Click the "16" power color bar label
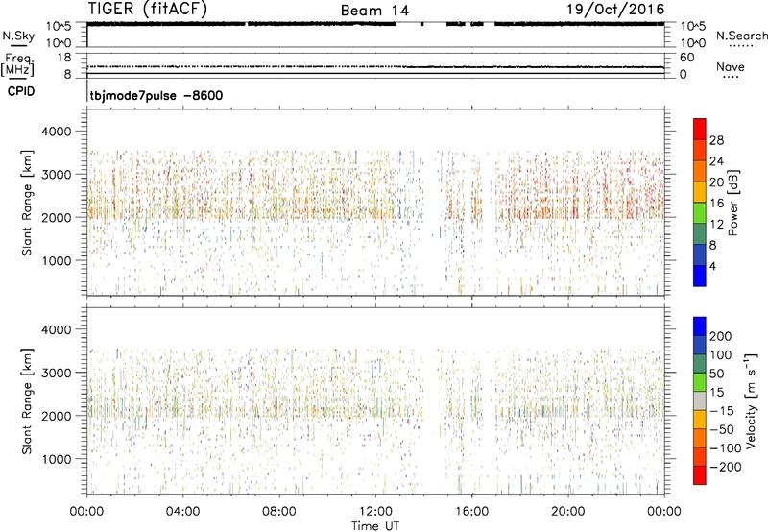The width and height of the screenshot is (768, 532). 716,204
